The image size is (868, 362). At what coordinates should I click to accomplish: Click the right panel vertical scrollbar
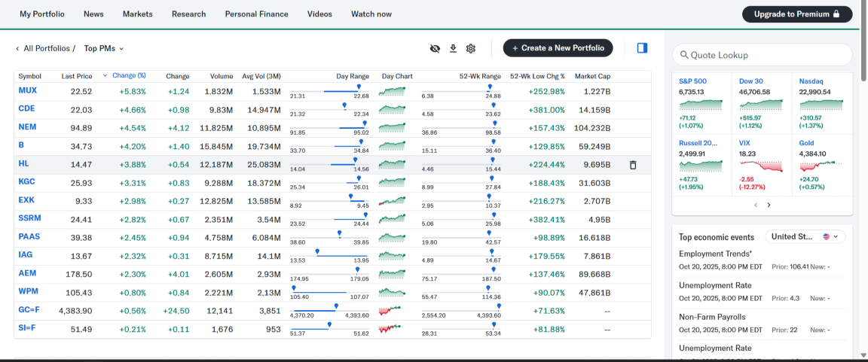click(863, 188)
